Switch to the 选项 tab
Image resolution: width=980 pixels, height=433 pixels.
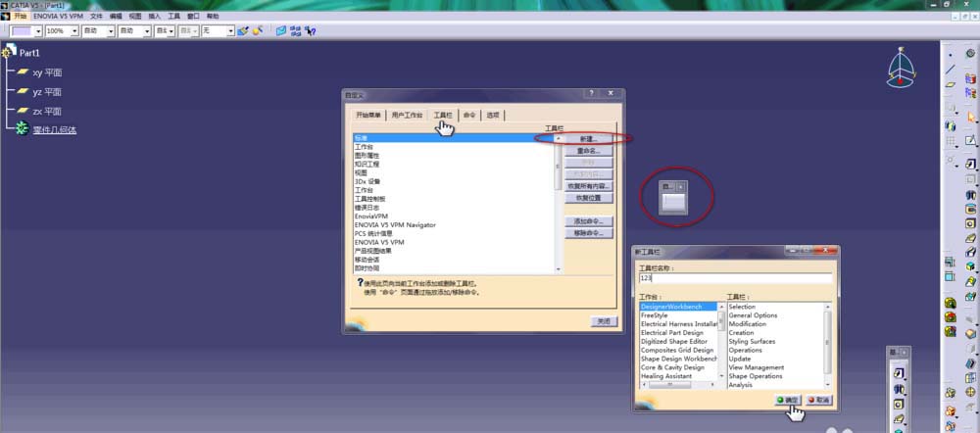pos(493,115)
